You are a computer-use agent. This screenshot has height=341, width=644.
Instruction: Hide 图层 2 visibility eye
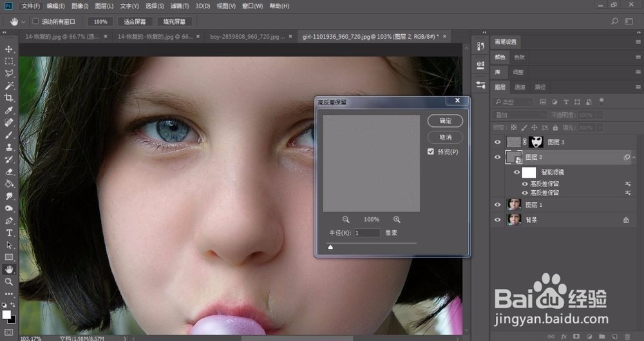(x=497, y=157)
